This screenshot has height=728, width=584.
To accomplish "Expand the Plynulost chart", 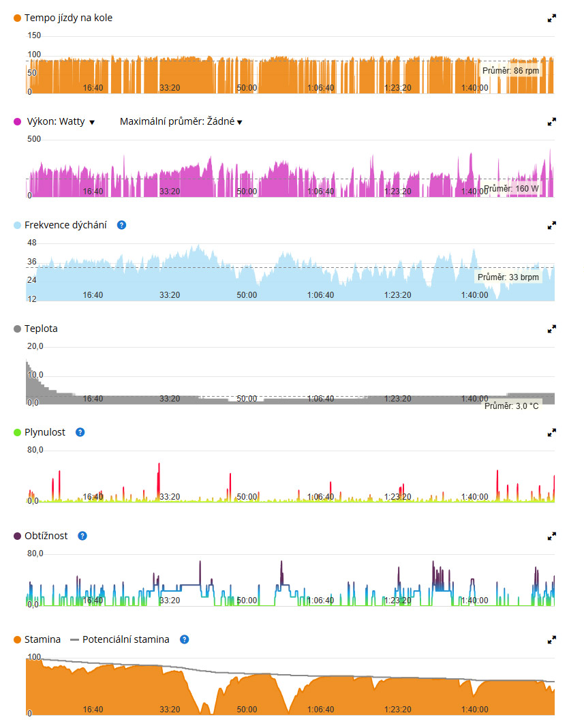I will click(x=552, y=432).
